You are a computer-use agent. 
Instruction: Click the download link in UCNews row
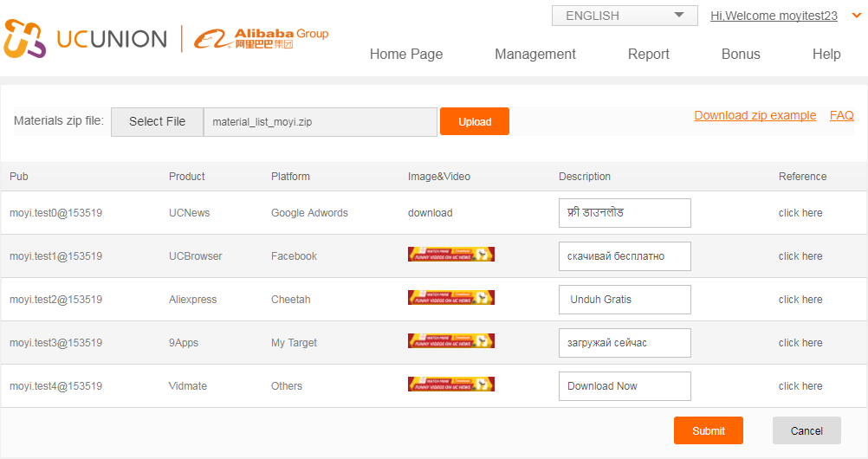pos(431,213)
